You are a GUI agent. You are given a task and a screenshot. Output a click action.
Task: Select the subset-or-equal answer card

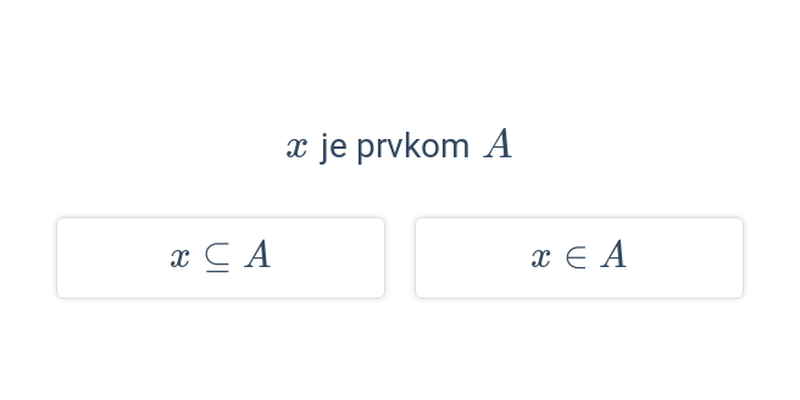220,258
